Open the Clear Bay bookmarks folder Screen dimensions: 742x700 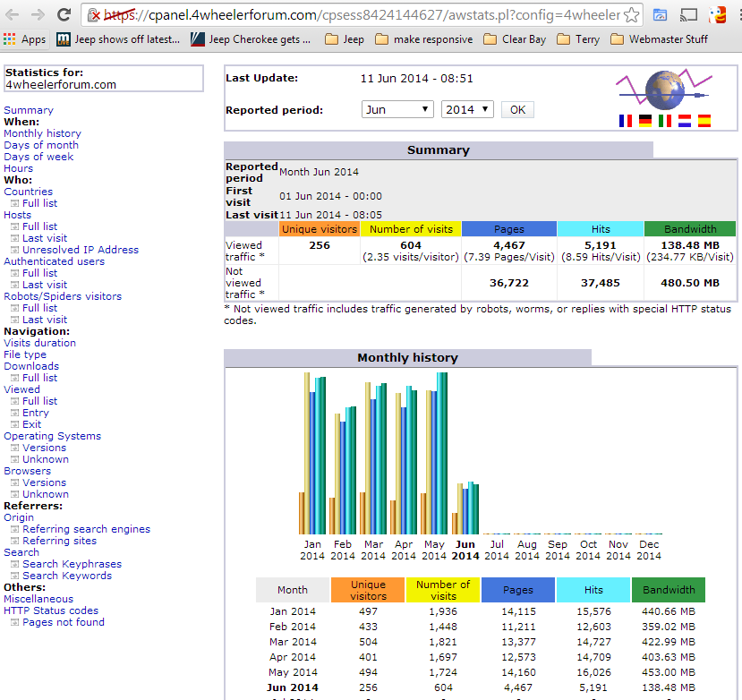(x=515, y=39)
